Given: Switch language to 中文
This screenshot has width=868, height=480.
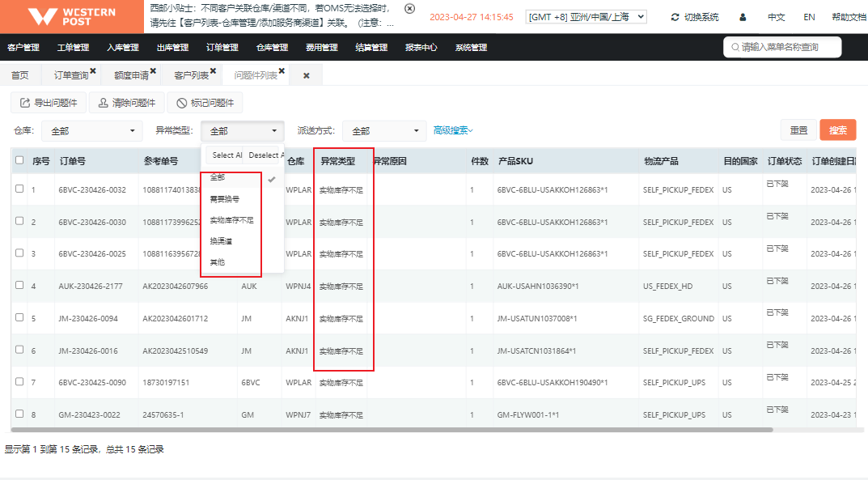Looking at the screenshot, I should [776, 17].
